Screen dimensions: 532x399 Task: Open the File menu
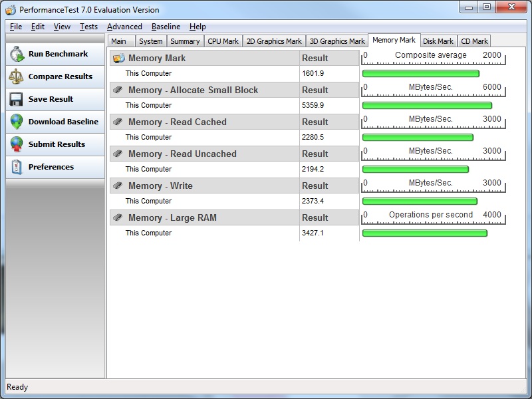16,27
